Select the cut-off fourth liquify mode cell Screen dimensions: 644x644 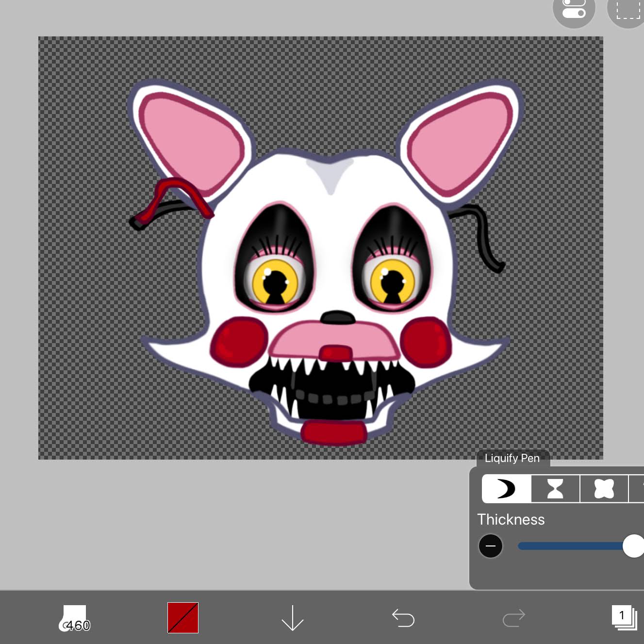[x=637, y=489]
